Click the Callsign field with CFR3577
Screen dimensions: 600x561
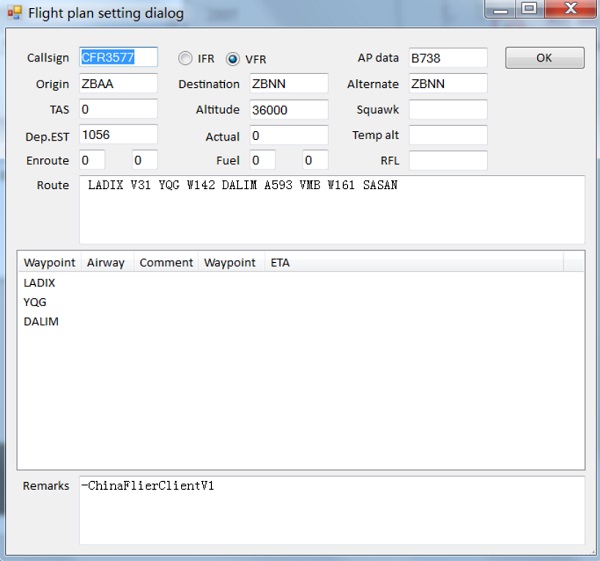click(118, 57)
